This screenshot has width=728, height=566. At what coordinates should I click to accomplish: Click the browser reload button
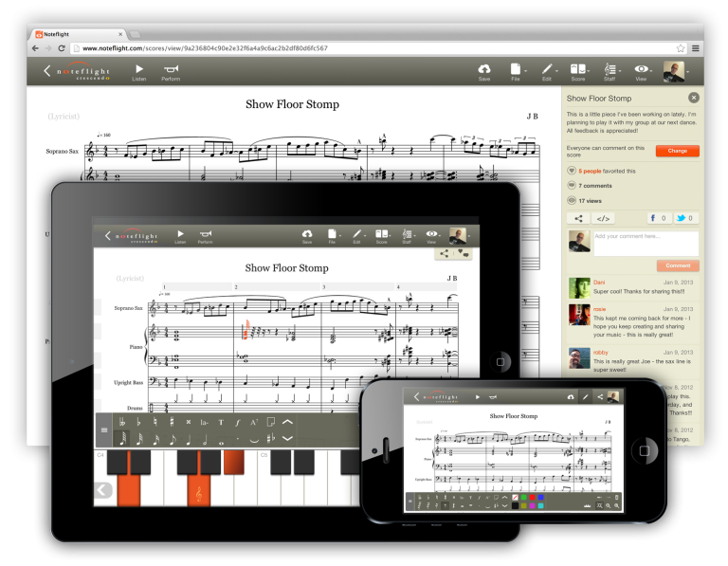[x=62, y=48]
